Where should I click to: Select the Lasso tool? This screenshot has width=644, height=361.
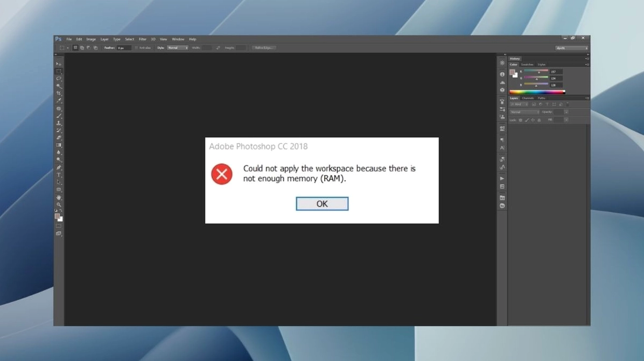click(59, 79)
